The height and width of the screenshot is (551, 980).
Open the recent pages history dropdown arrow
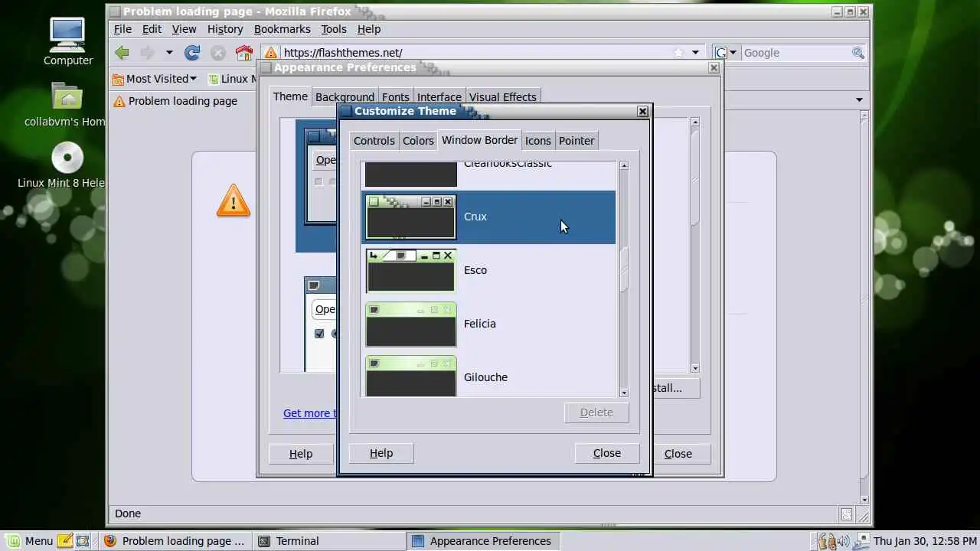(169, 53)
